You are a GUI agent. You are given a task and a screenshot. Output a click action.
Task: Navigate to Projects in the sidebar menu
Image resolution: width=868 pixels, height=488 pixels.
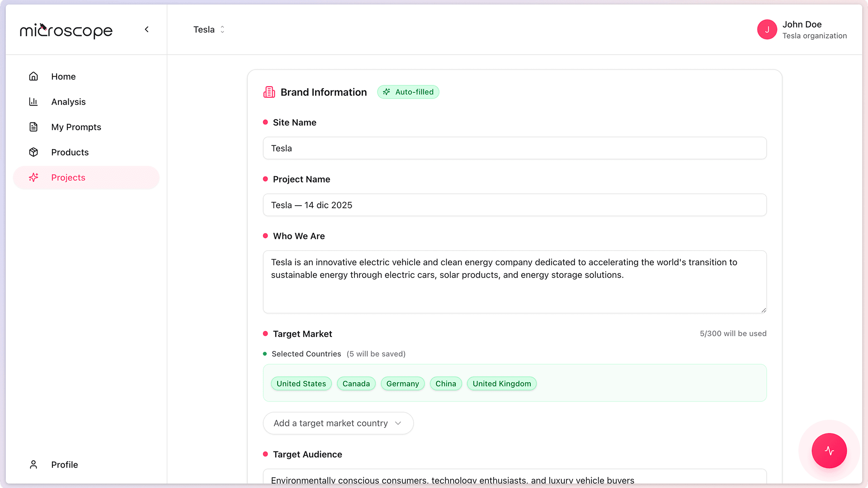68,178
